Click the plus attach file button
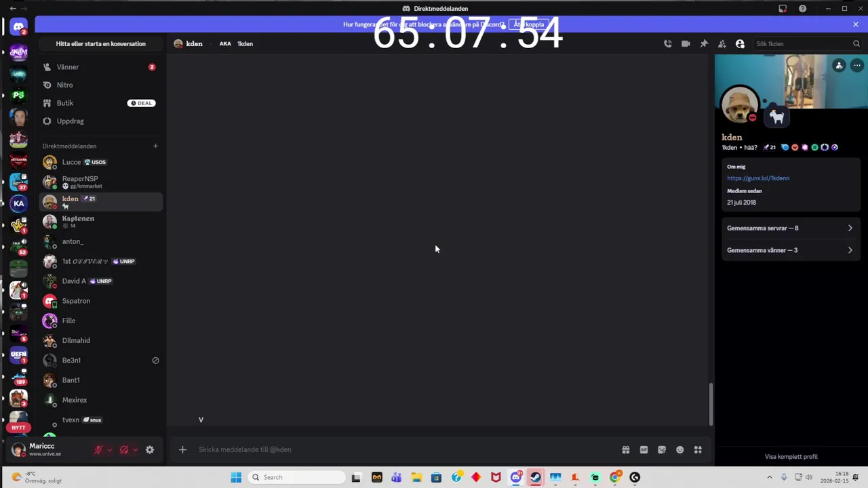This screenshot has height=488, width=868. [x=182, y=449]
